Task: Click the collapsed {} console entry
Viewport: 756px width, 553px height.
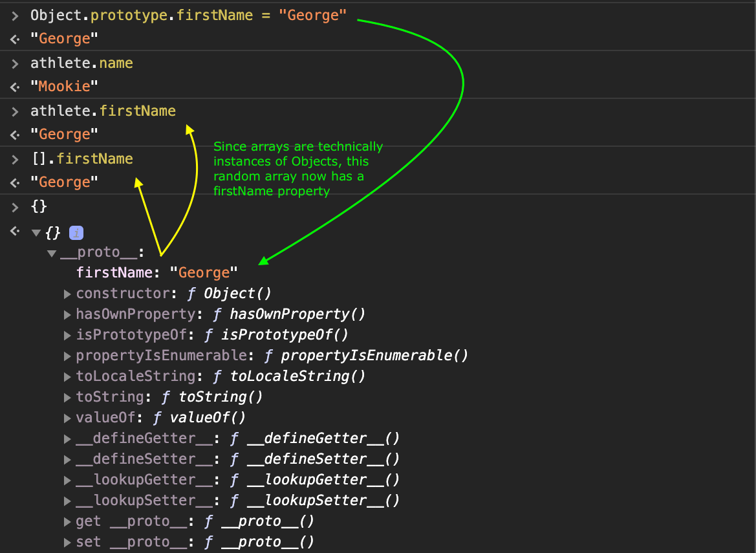Action: pyautogui.click(x=38, y=206)
